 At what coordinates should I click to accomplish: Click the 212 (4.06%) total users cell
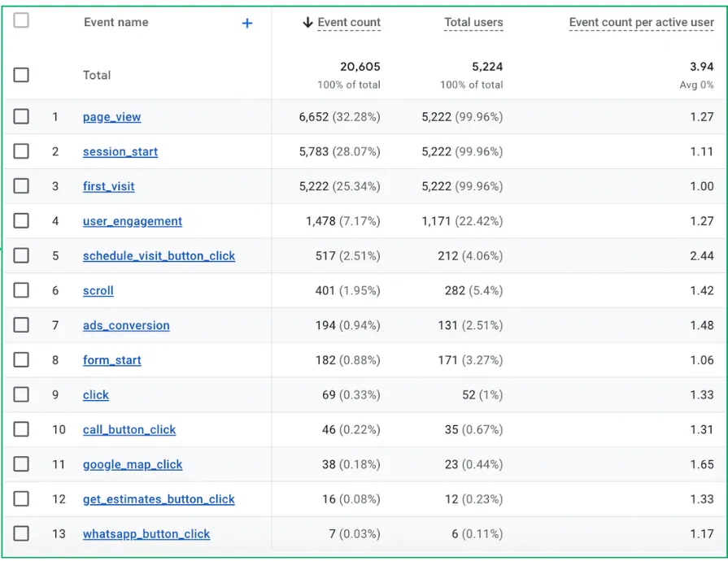[x=470, y=256]
